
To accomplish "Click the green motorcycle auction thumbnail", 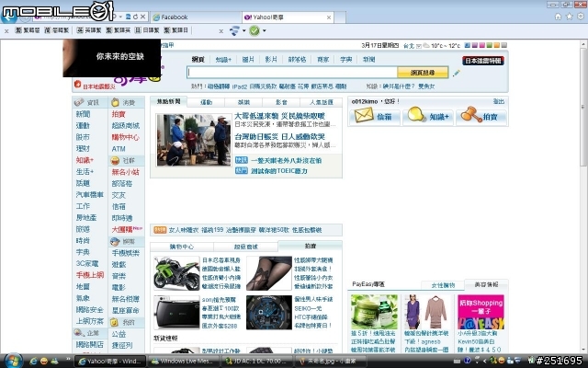I will tap(176, 273).
